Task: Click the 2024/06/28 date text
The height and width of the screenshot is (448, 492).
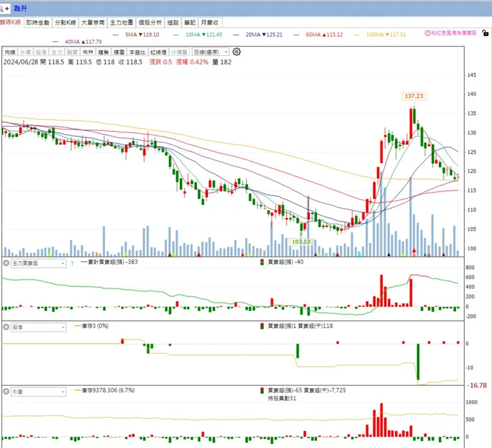Action: click(x=21, y=62)
